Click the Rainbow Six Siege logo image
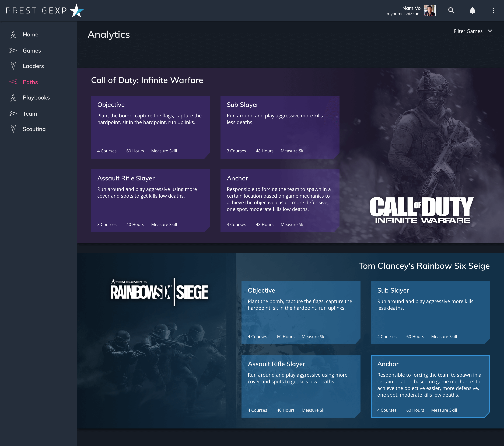This screenshot has height=446, width=504. click(160, 292)
